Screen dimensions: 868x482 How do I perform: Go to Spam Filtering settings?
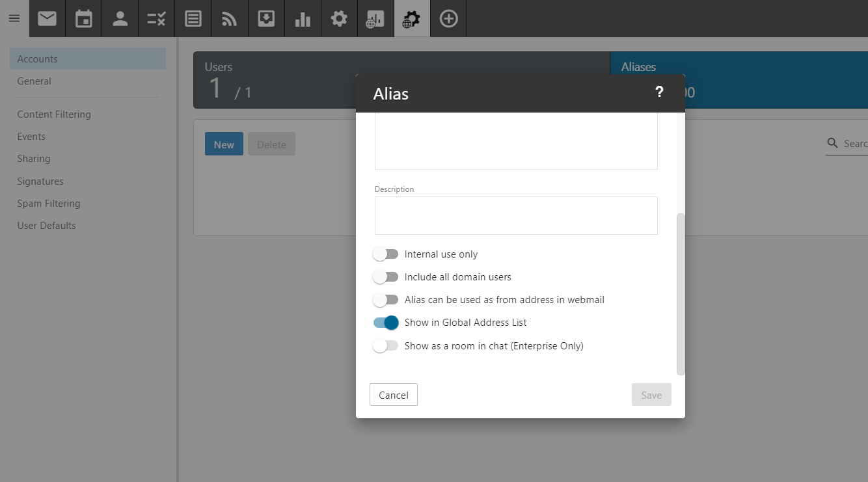[49, 203]
